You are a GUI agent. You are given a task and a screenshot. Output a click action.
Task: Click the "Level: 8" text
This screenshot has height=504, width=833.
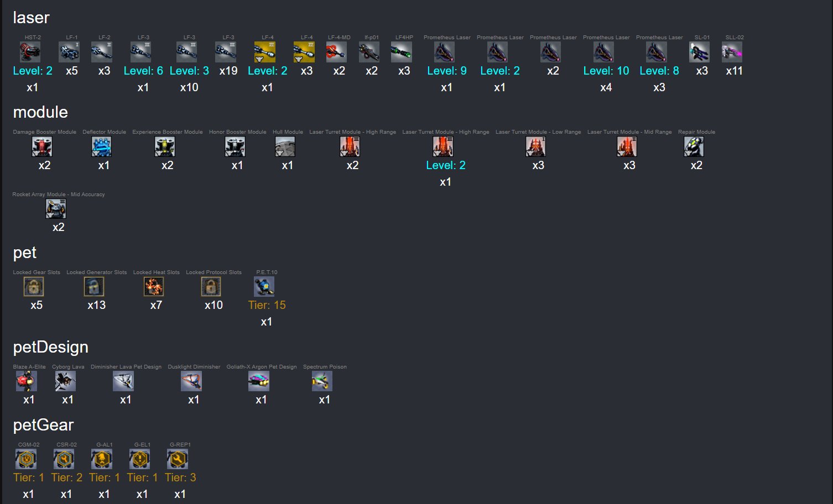coord(659,71)
